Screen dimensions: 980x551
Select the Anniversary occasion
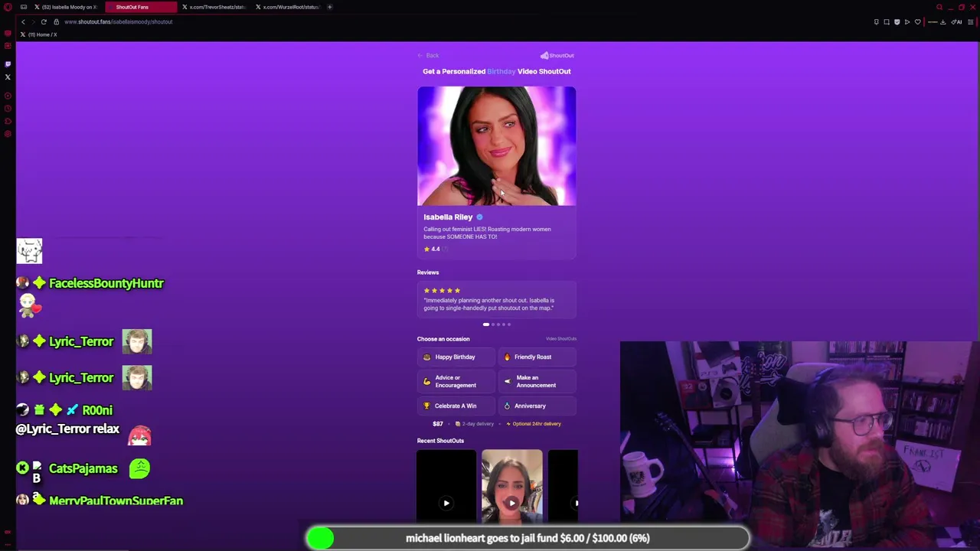[537, 406]
